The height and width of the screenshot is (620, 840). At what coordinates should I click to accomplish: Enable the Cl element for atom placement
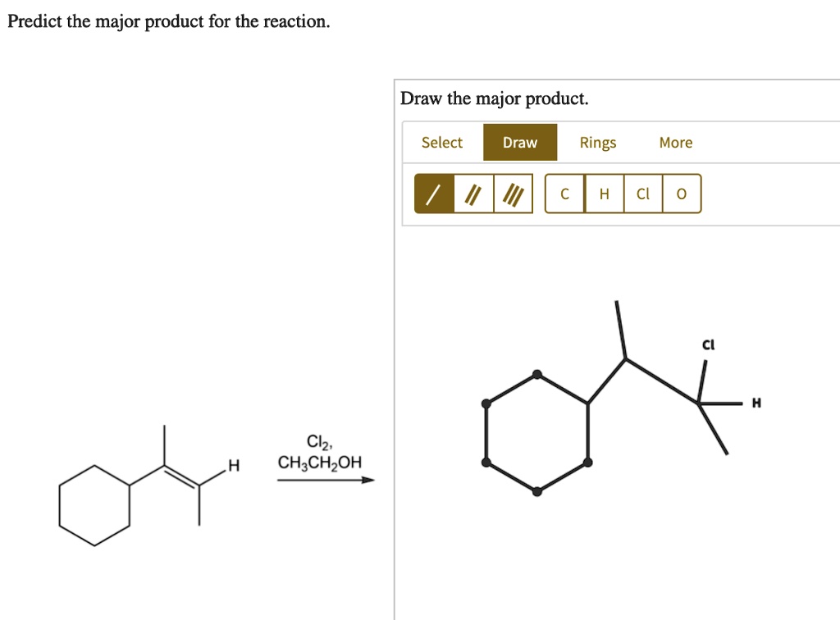[x=642, y=194]
